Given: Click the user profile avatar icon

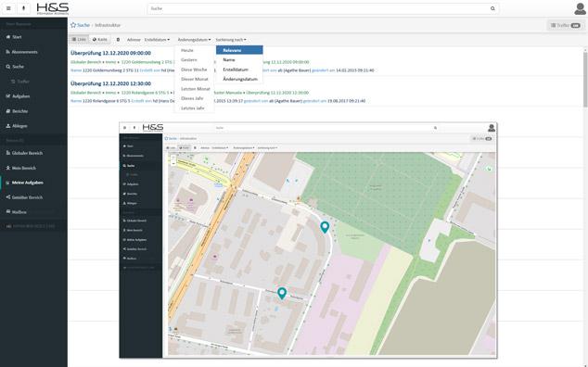Looking at the screenshot, I should 580,8.
